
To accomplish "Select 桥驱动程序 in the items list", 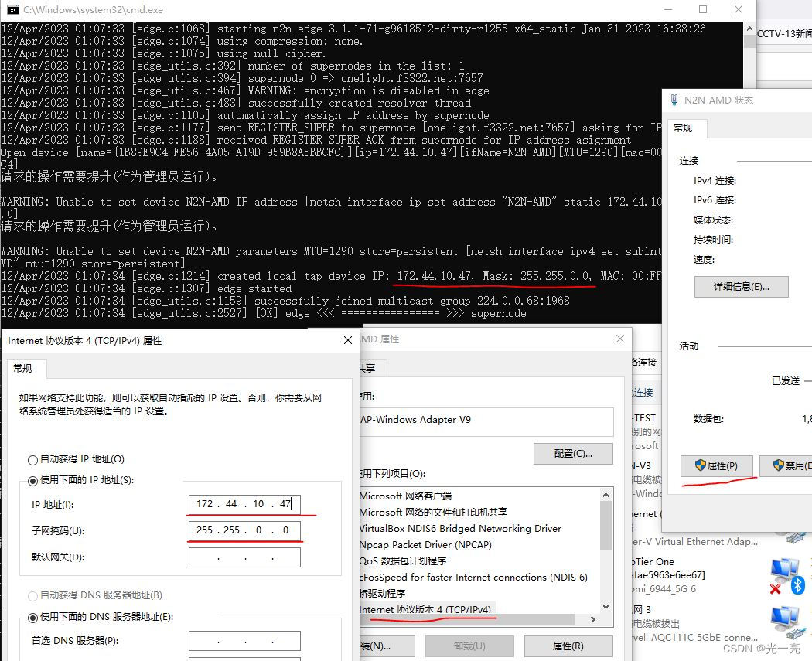I will coord(382,593).
